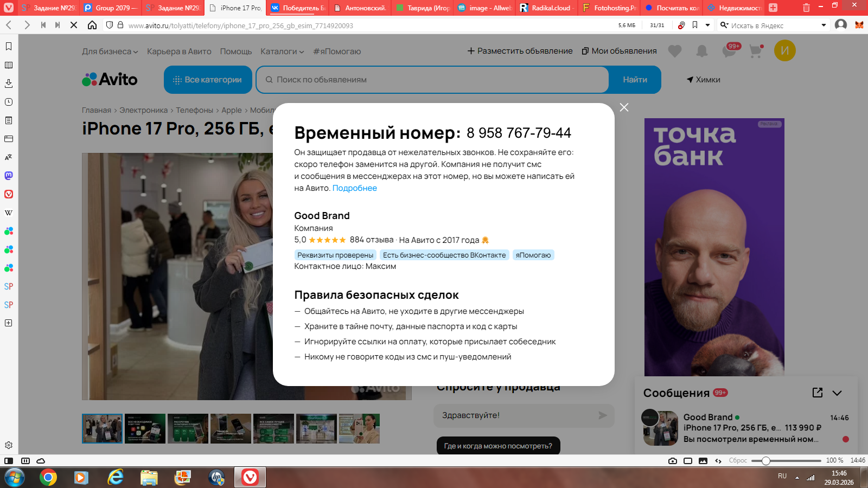The height and width of the screenshot is (488, 868).
Task: Capture the page with the camera icon
Action: 673,461
